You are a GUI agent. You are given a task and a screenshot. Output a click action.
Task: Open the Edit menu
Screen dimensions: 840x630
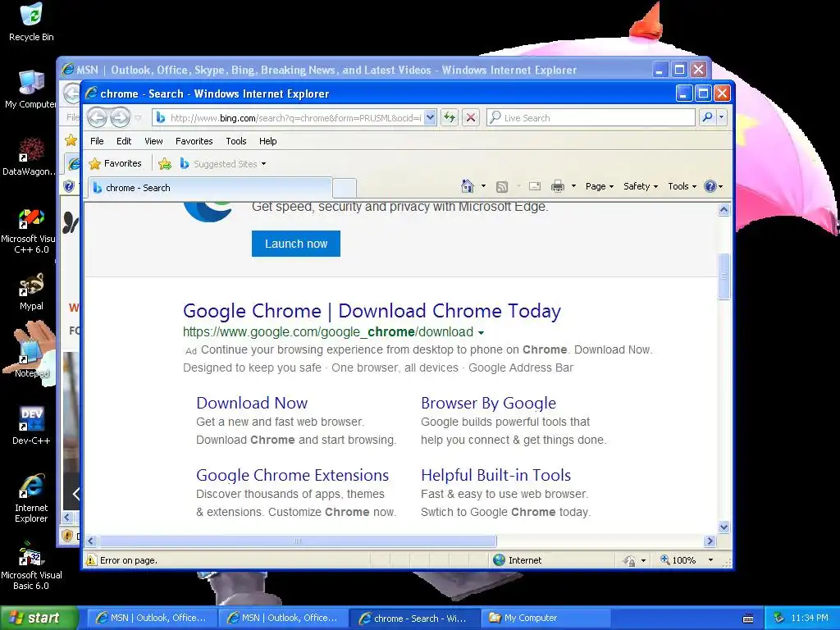[124, 141]
